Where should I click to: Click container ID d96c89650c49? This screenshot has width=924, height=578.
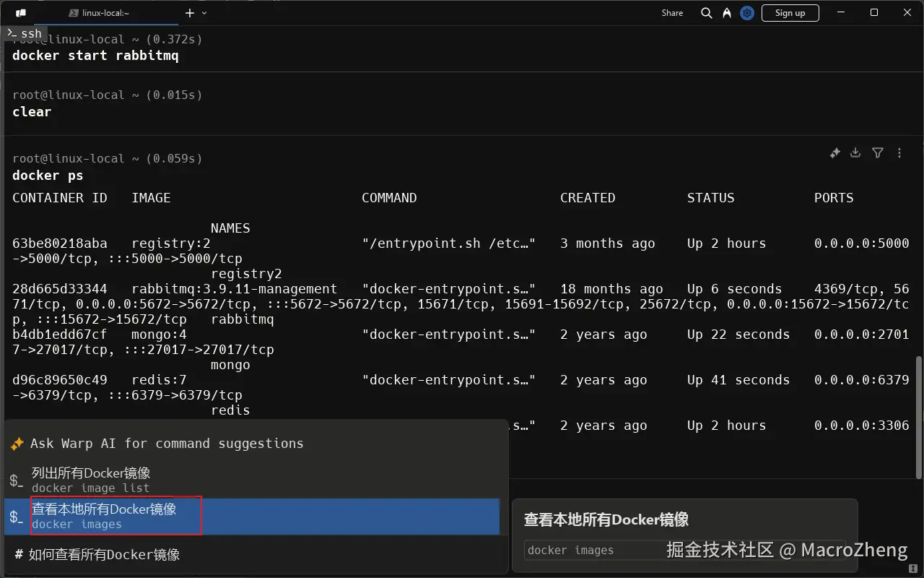click(x=60, y=380)
